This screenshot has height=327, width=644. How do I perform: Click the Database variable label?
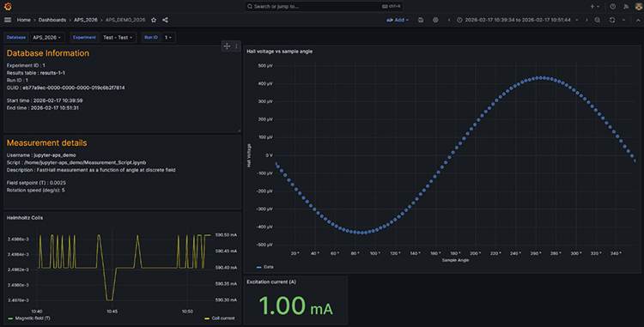click(16, 38)
